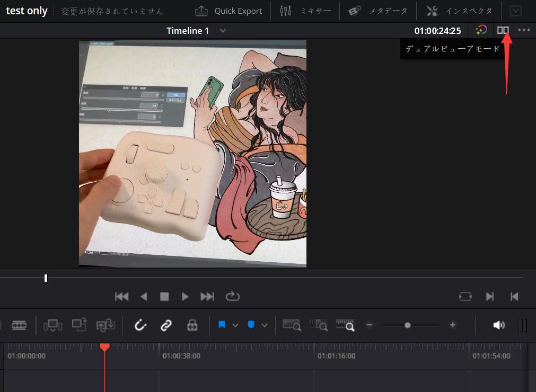Open the marker color dropdown arrow

tap(265, 325)
